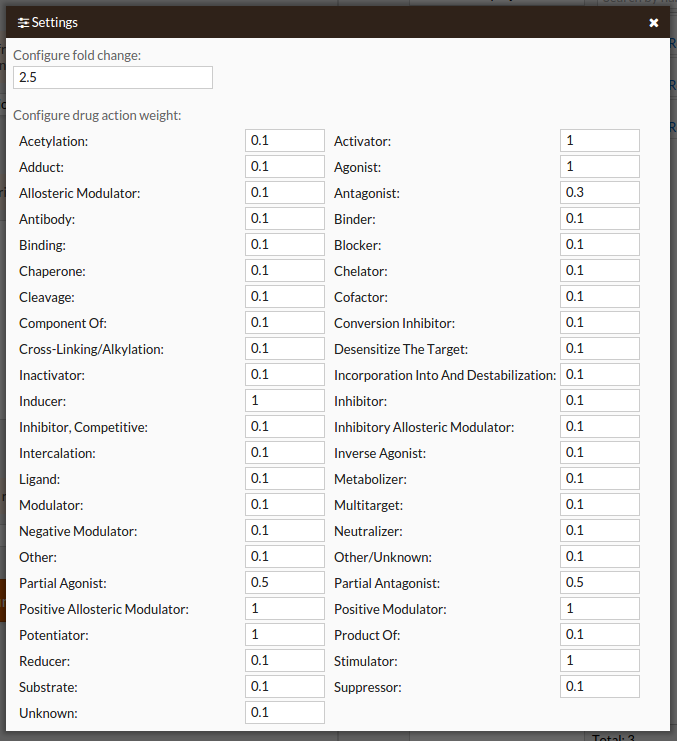
Task: Click the Incorporation Into And Destabilization input
Action: pos(600,375)
